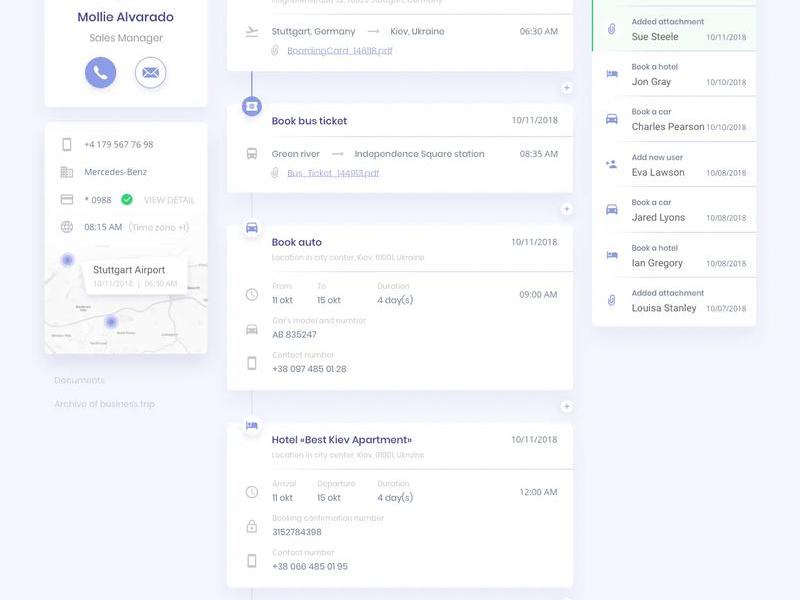The image size is (800, 600).
Task: Click the Stuttgart Airport map tooltip
Action: 135,276
